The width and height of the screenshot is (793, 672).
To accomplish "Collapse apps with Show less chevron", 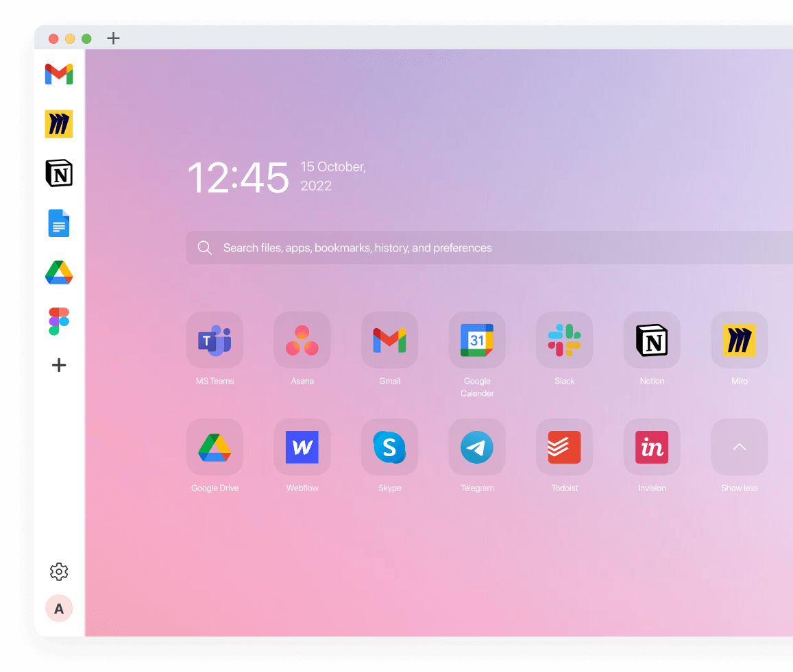I will point(740,447).
